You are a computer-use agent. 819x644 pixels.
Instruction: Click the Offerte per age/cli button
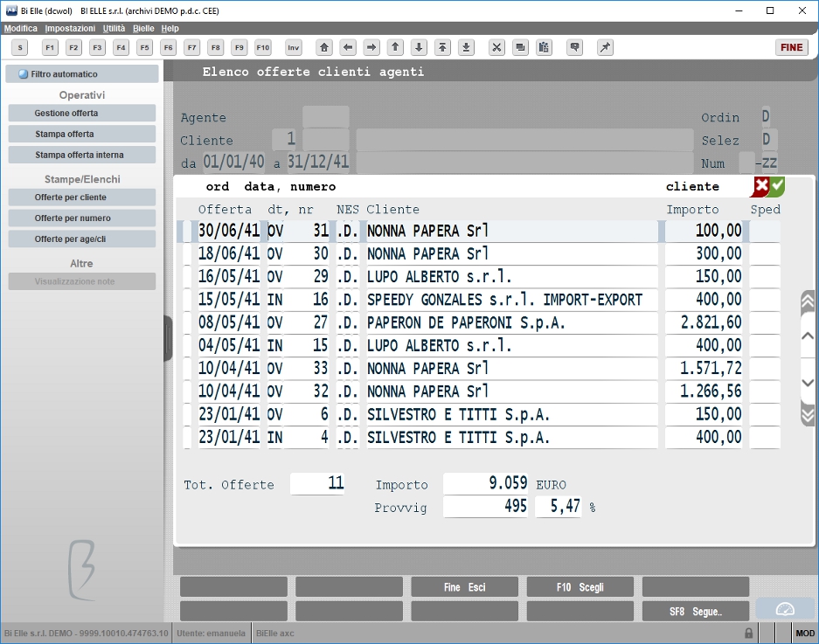point(82,239)
